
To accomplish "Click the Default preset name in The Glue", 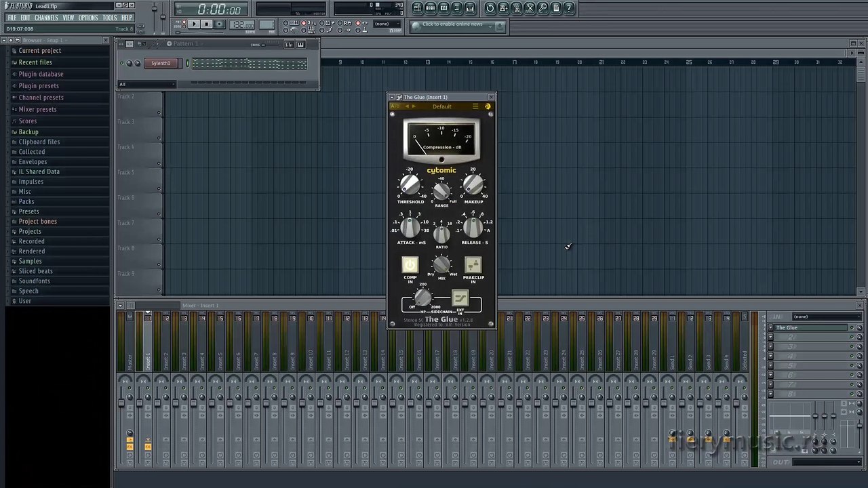I will 442,106.
